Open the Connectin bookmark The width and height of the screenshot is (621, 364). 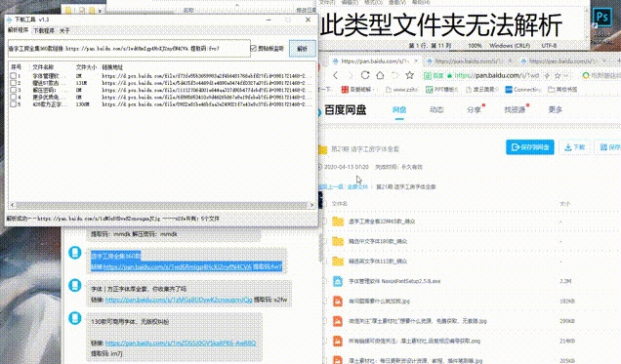point(523,90)
